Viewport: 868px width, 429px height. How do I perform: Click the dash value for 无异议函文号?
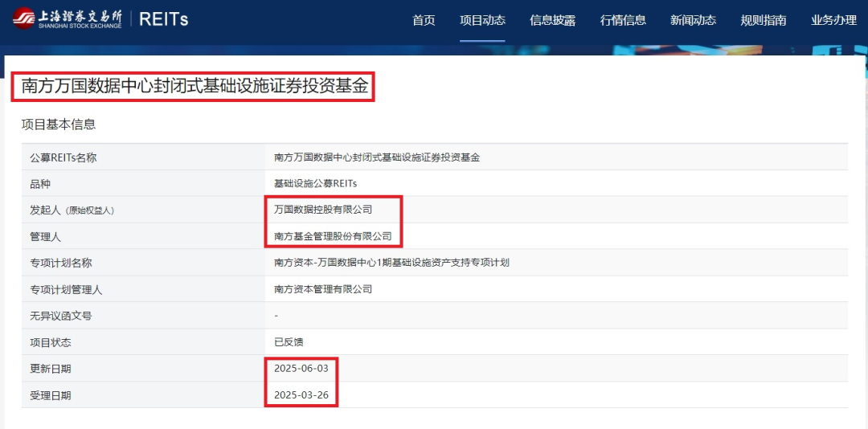pos(276,316)
